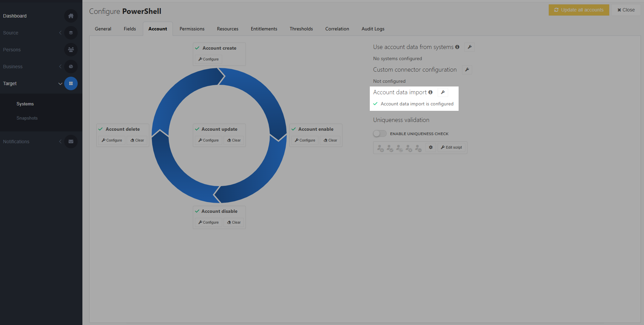Open the Permissions tab
Viewport: 644px width, 325px height.
tap(192, 29)
